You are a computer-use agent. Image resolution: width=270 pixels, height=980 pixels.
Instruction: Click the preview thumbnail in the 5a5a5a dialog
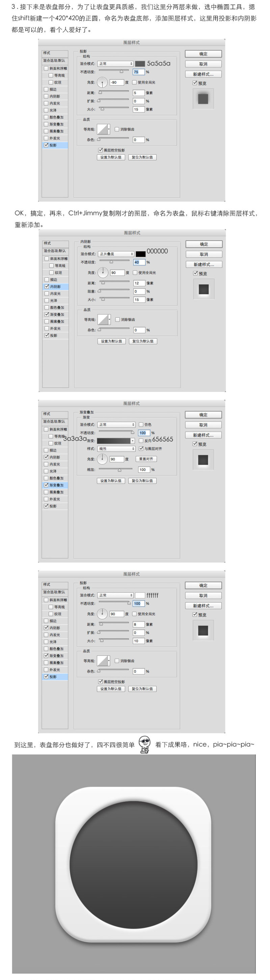tap(203, 99)
